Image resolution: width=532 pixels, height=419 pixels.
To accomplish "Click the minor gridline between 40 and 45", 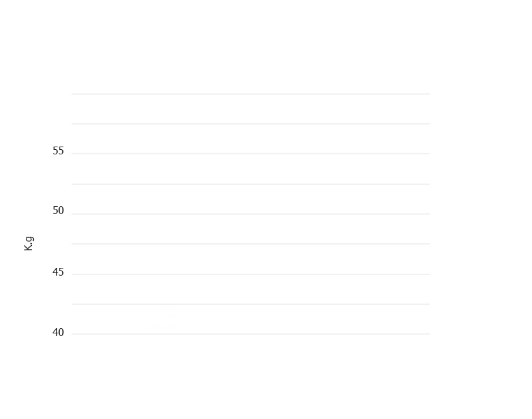I will coord(250,304).
